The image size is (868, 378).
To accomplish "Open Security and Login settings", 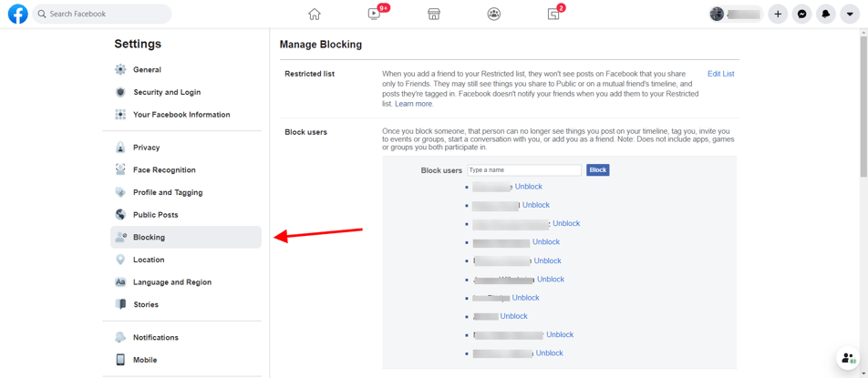I will 167,92.
